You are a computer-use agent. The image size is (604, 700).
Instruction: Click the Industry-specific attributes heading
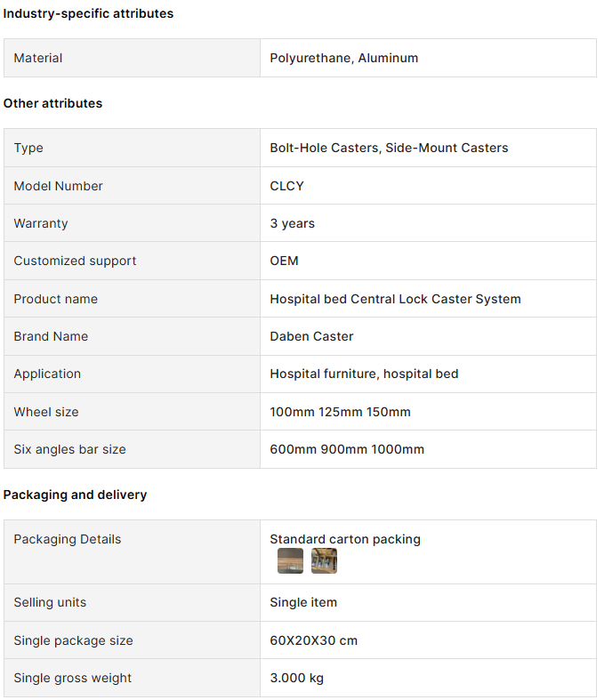(x=88, y=14)
